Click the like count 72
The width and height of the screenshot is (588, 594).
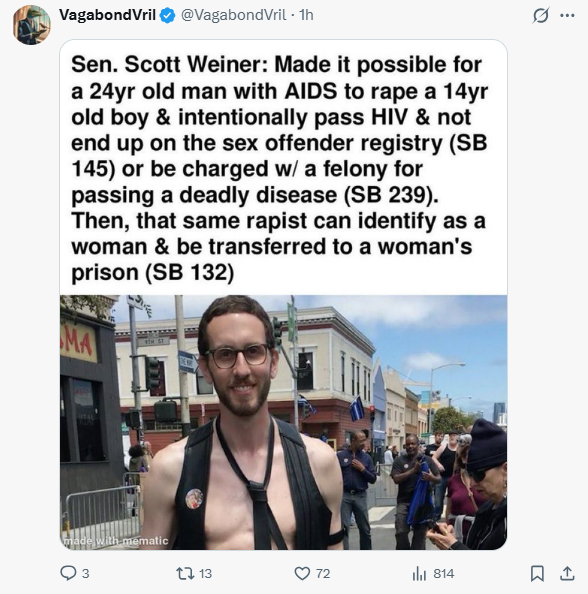[x=323, y=574]
